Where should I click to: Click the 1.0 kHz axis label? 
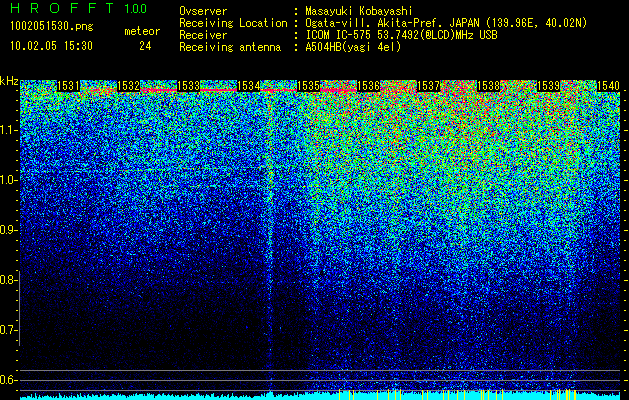tap(9, 180)
